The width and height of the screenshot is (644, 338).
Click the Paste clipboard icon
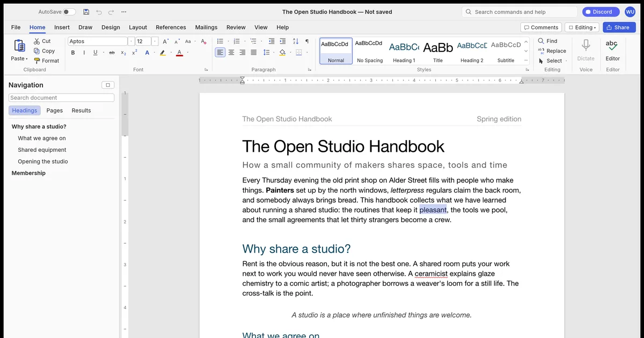[19, 46]
